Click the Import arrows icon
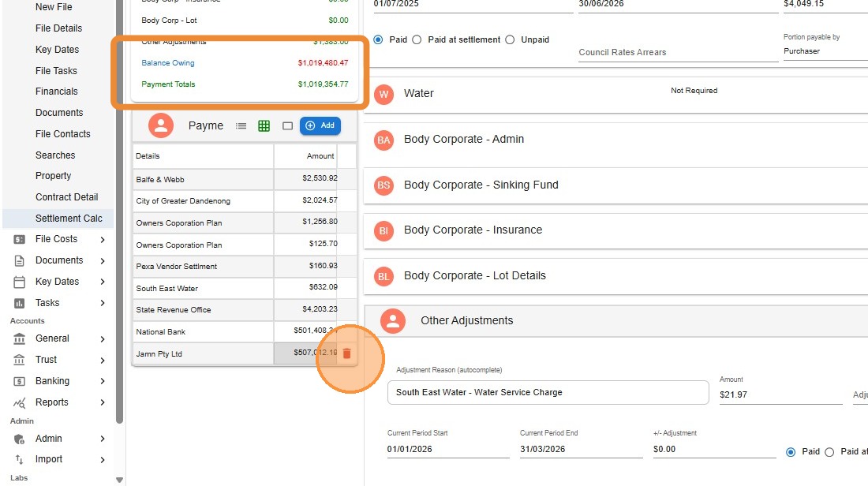The image size is (868, 486). click(20, 459)
